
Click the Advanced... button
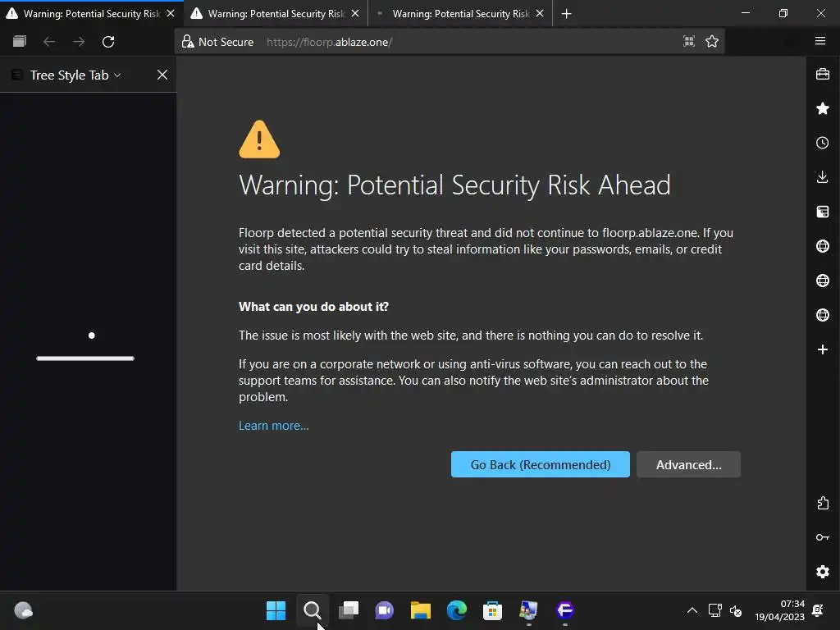coord(688,464)
